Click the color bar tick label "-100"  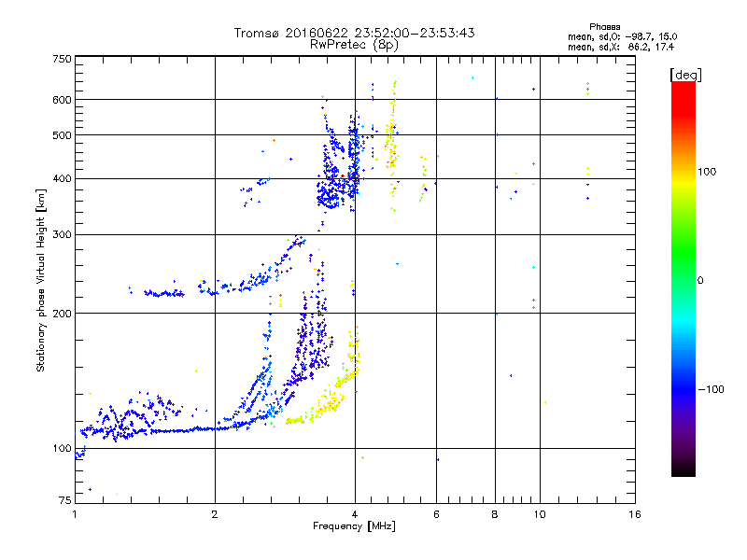pyautogui.click(x=711, y=389)
